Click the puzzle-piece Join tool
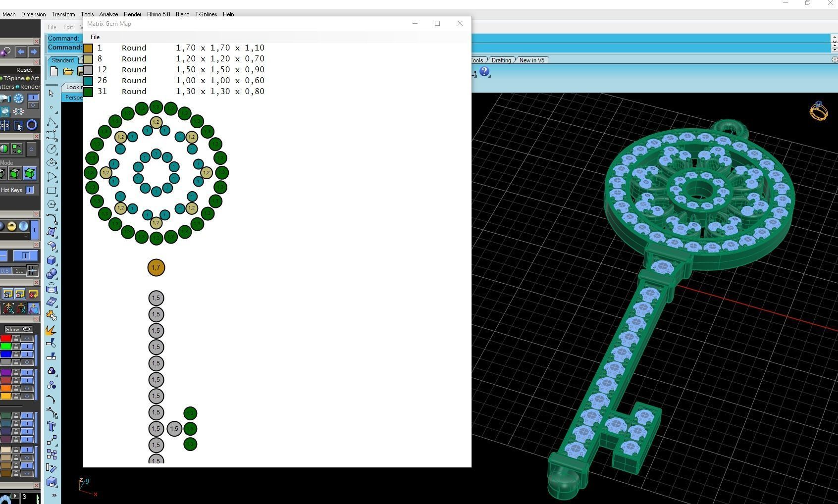Viewport: 838px width, 504px height. coord(52,315)
